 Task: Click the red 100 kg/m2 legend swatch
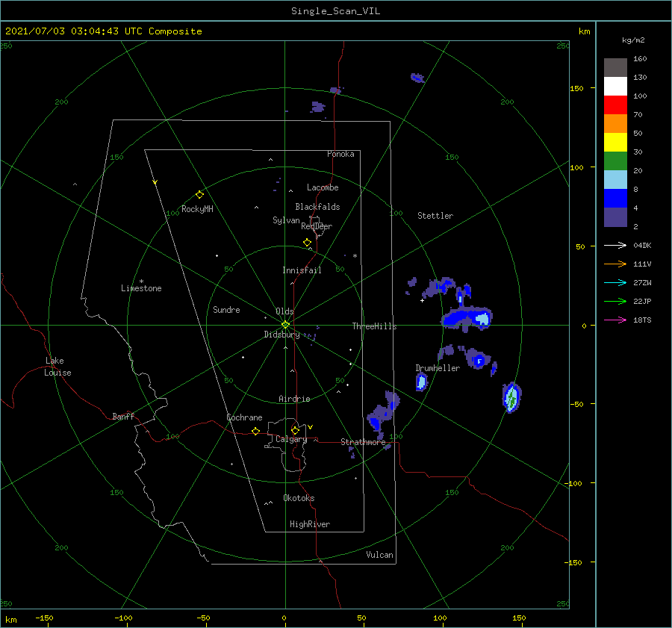[615, 105]
